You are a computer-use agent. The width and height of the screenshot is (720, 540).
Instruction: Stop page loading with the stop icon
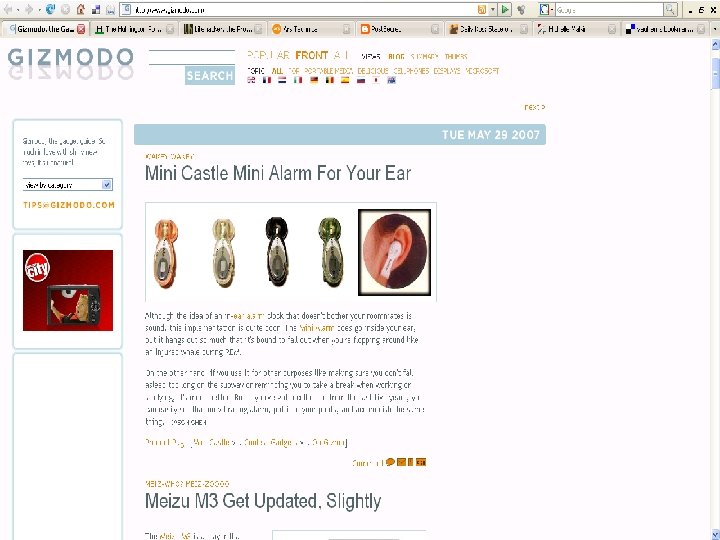point(66,9)
